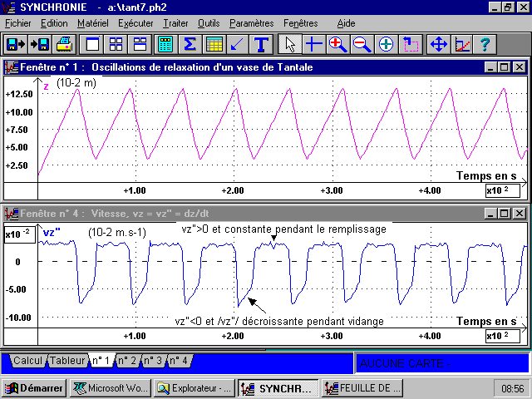
Task: Switch to the Tableur tab
Action: (x=66, y=361)
